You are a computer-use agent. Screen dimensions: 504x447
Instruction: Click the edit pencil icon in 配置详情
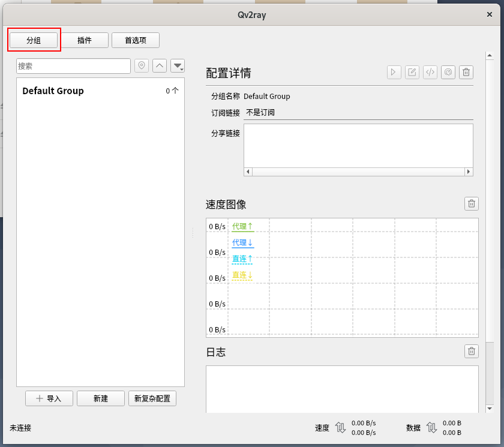coord(412,72)
